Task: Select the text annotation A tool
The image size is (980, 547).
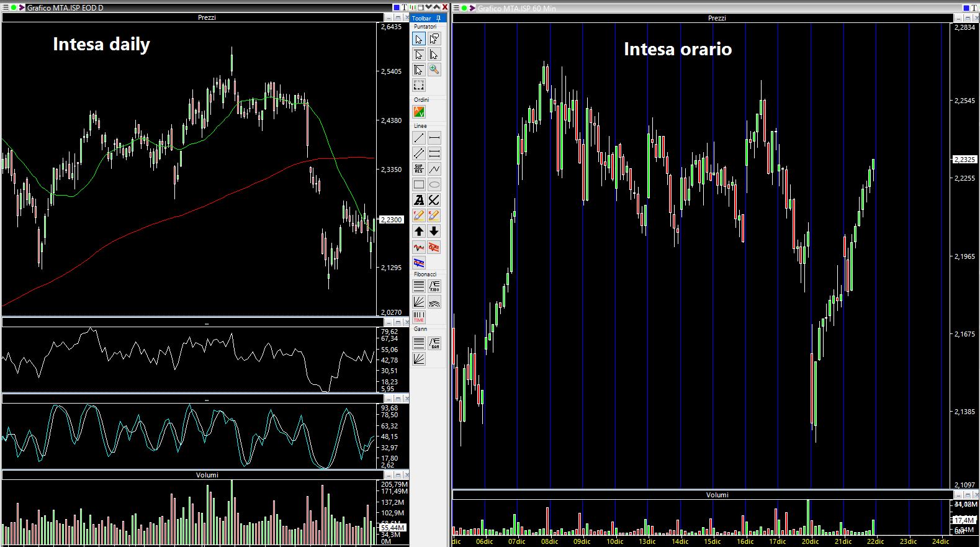Action: pyautogui.click(x=419, y=200)
